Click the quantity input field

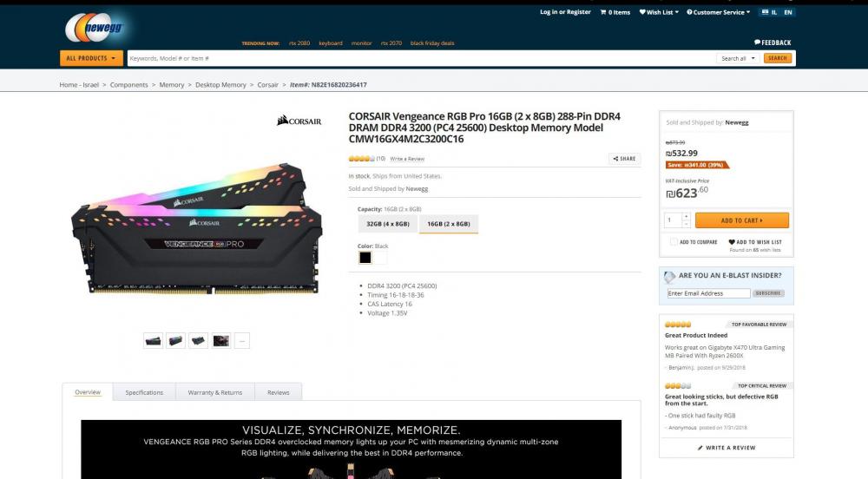tap(673, 220)
